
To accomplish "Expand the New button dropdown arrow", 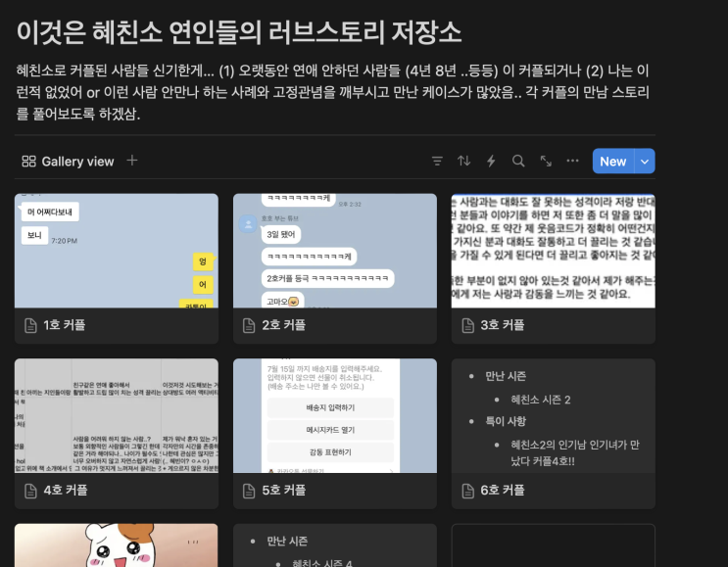I will pos(645,161).
